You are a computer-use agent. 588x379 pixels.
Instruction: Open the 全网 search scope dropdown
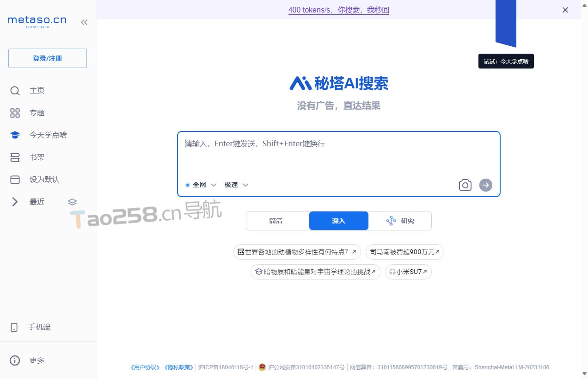coord(201,185)
